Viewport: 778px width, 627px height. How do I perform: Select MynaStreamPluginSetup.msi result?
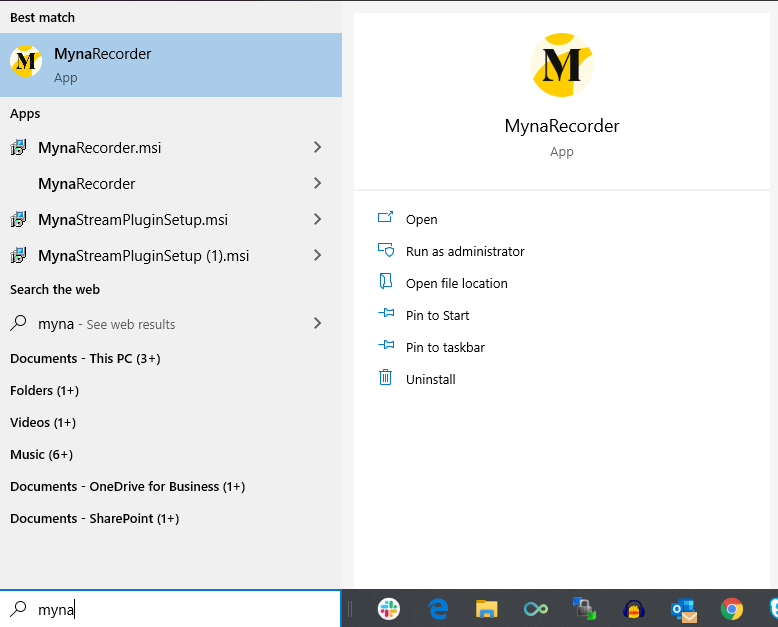pyautogui.click(x=171, y=219)
